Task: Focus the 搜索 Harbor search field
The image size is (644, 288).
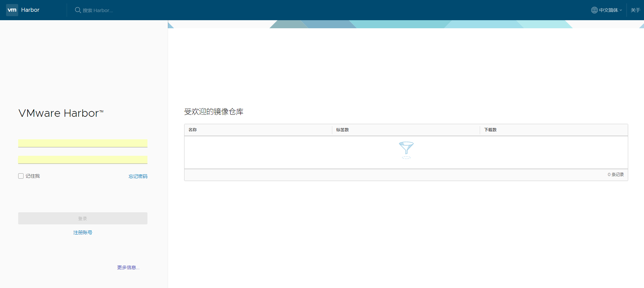Action: point(98,10)
